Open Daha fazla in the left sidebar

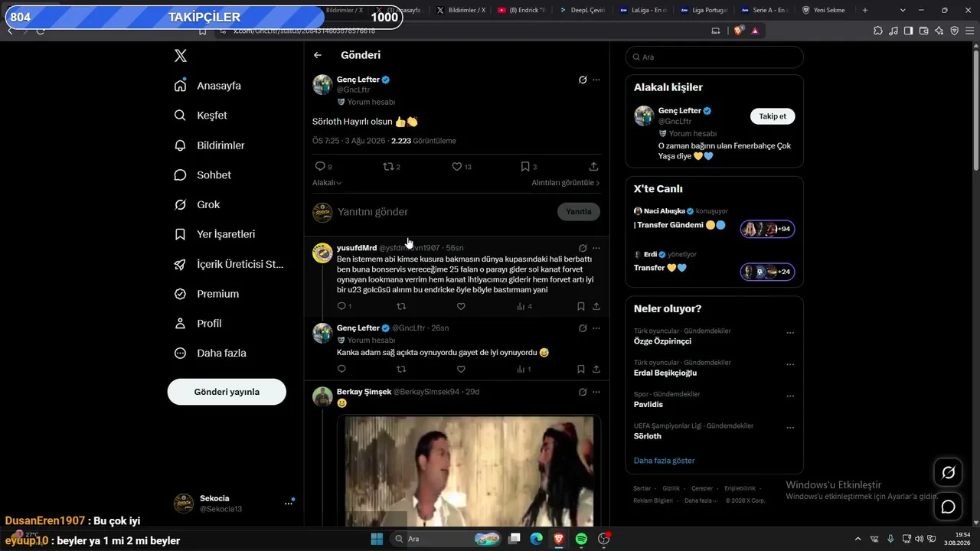click(211, 354)
